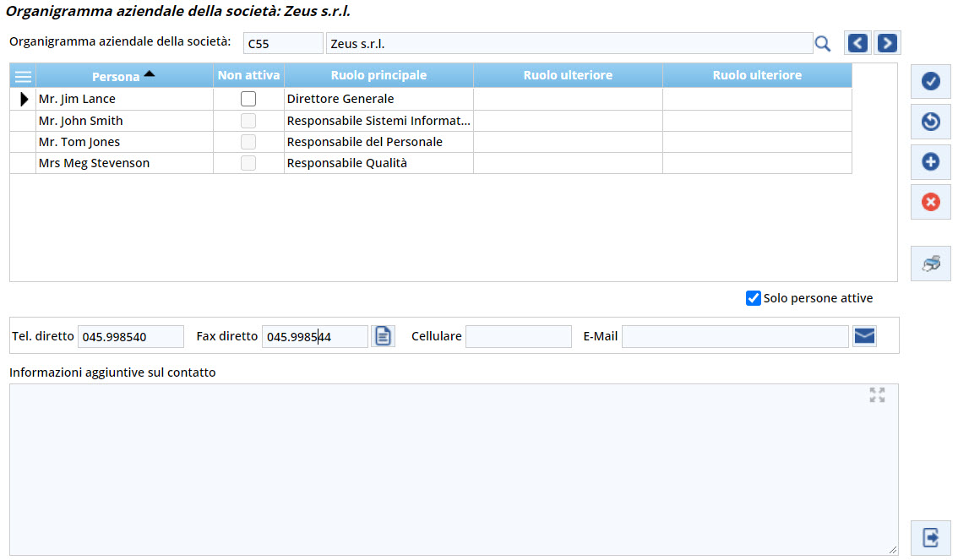This screenshot has width=958, height=560.
Task: Click the magnifier search icon beside Zeus s.r.l.
Action: [822, 44]
